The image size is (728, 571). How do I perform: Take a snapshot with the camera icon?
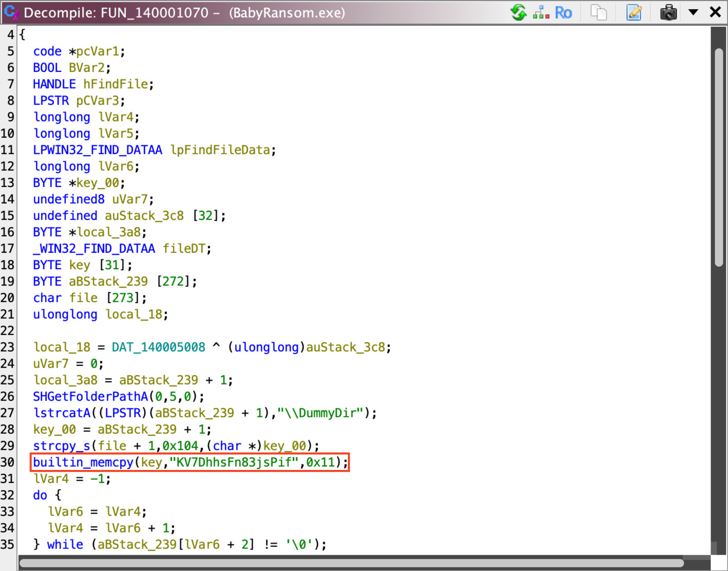click(x=669, y=13)
